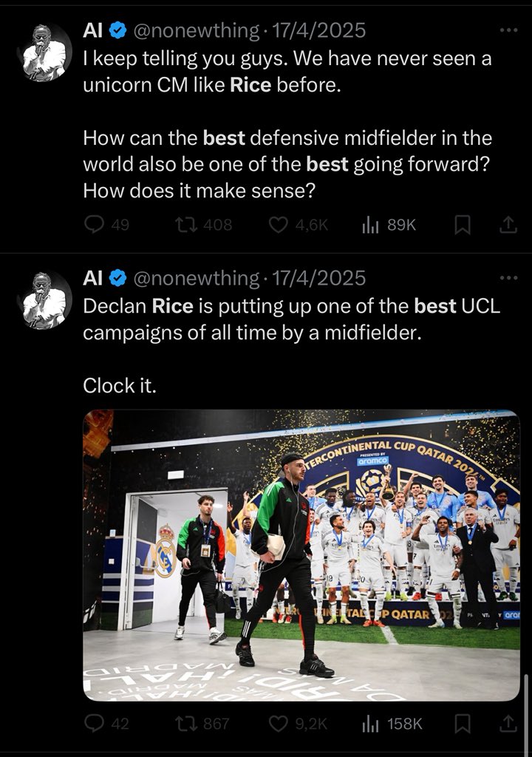Image resolution: width=532 pixels, height=757 pixels.
Task: Open the Intercontinental Cup photo
Action: pos(301,555)
